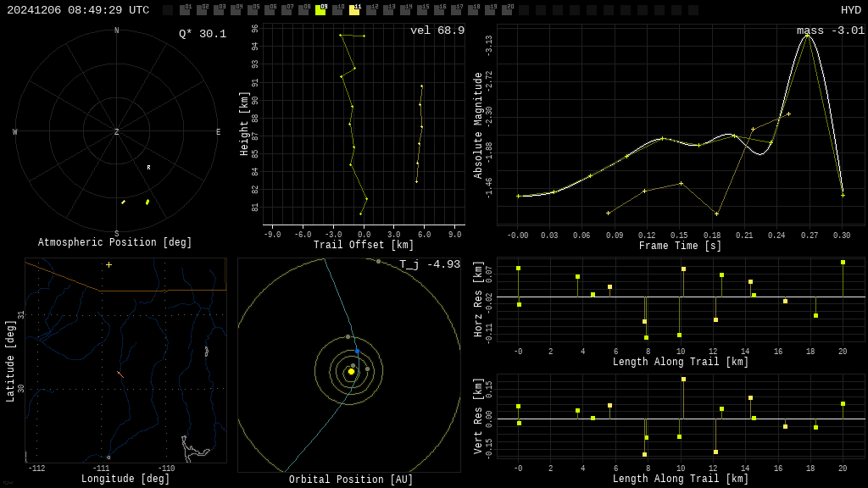
Task: Click the yellow Sun marker in orbital plot
Action: pos(351,371)
